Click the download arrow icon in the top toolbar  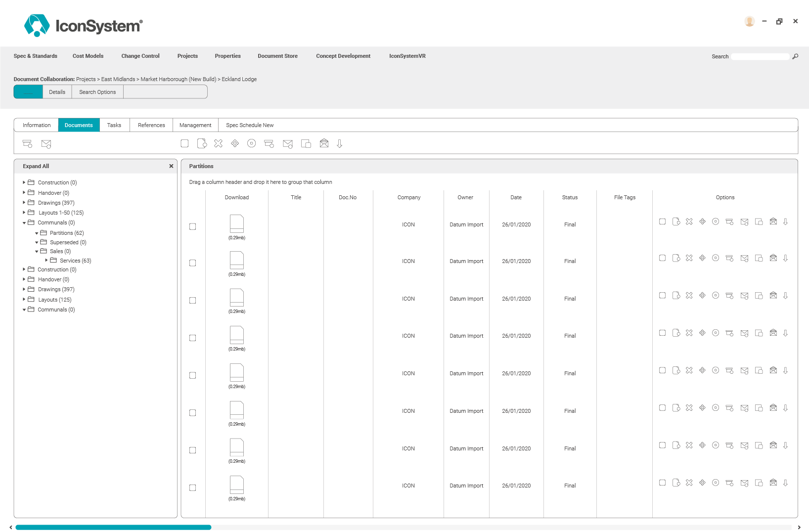coord(340,143)
